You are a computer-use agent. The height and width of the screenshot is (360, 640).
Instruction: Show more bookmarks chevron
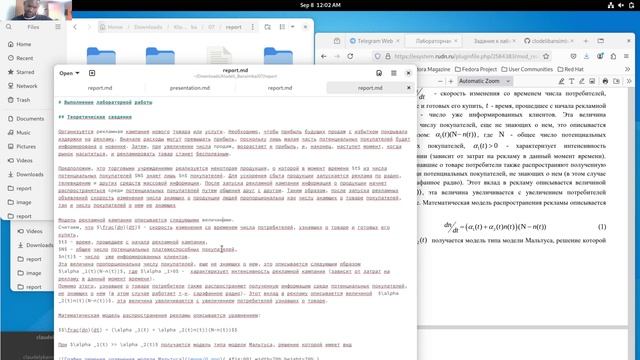point(627,69)
